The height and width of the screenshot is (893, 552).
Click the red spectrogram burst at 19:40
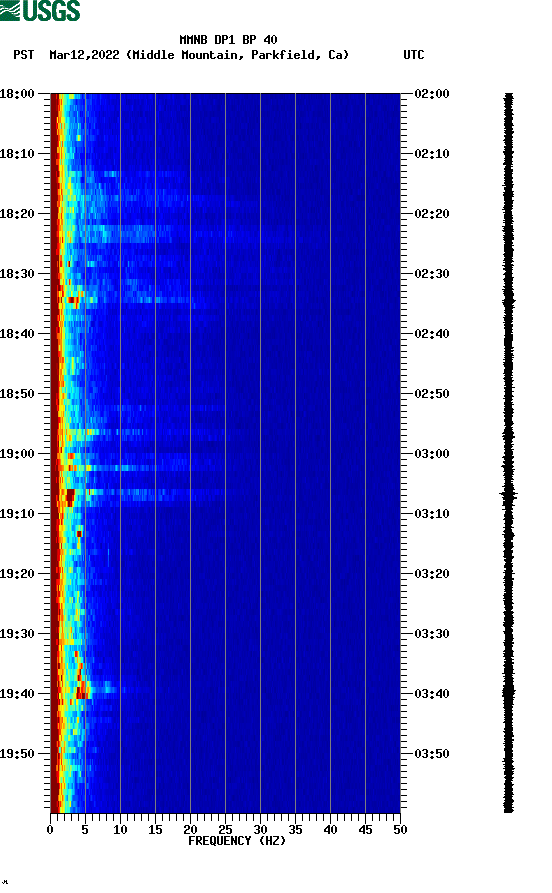pyautogui.click(x=83, y=693)
